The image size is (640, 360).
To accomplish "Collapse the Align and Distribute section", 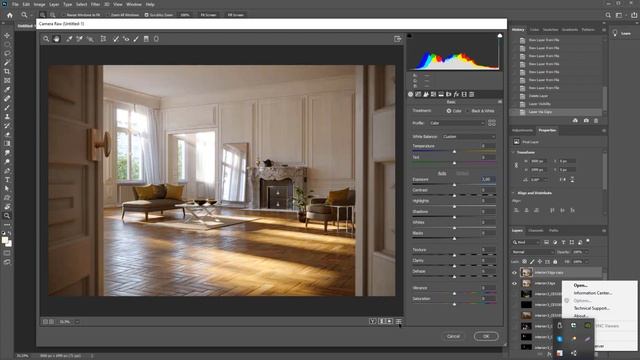I will [x=513, y=193].
